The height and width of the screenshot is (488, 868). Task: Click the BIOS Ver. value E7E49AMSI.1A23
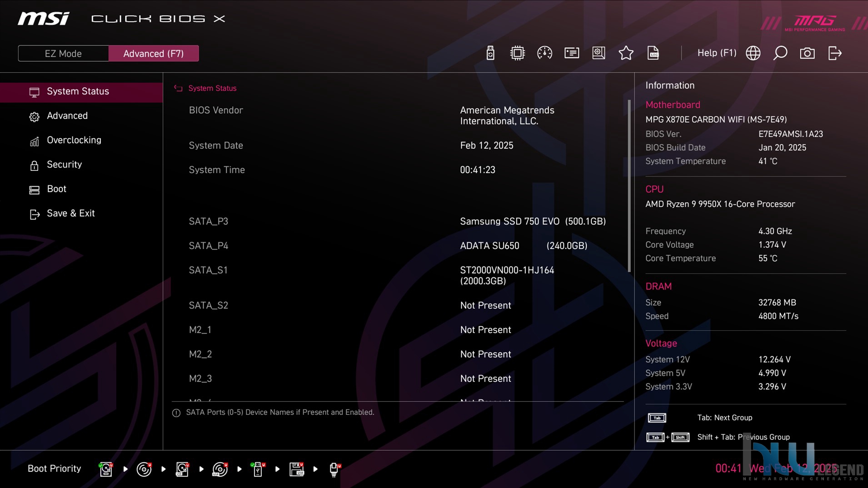790,134
